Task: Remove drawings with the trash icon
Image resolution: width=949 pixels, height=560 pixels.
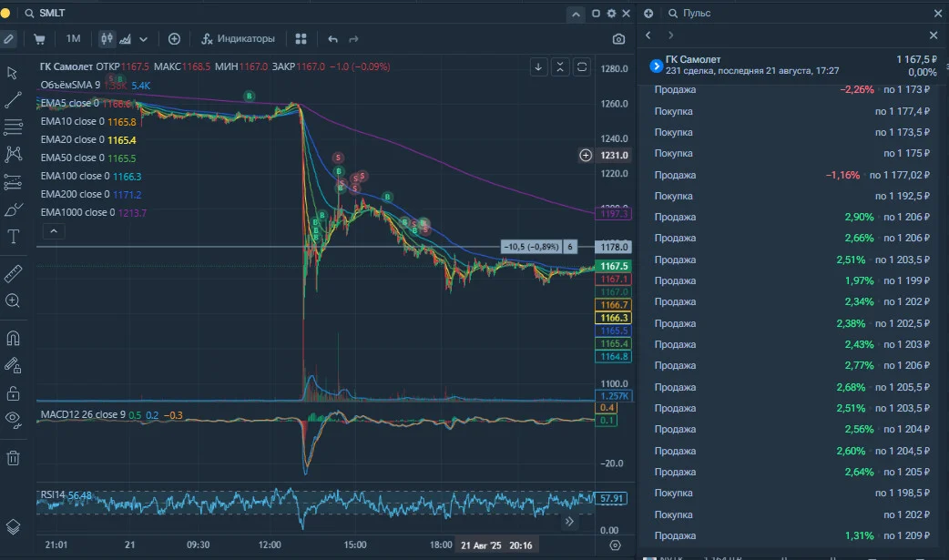Action: point(13,458)
